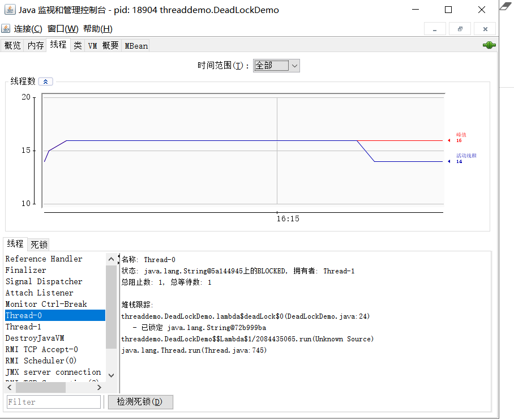Click the 检测死锁(D) button
514x420 pixels.
click(140, 402)
